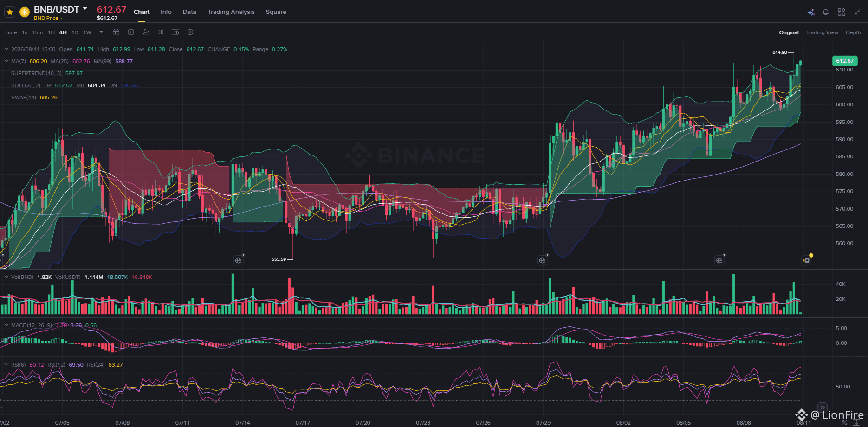Click the red 612.67 last price header
Viewport: 868px width, 427px height.
[x=111, y=9]
